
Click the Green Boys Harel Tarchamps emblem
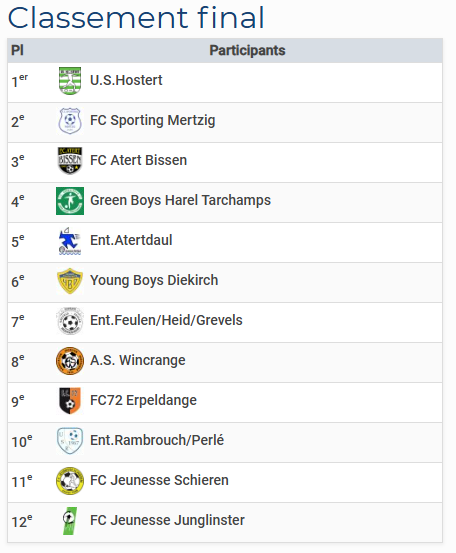(70, 201)
